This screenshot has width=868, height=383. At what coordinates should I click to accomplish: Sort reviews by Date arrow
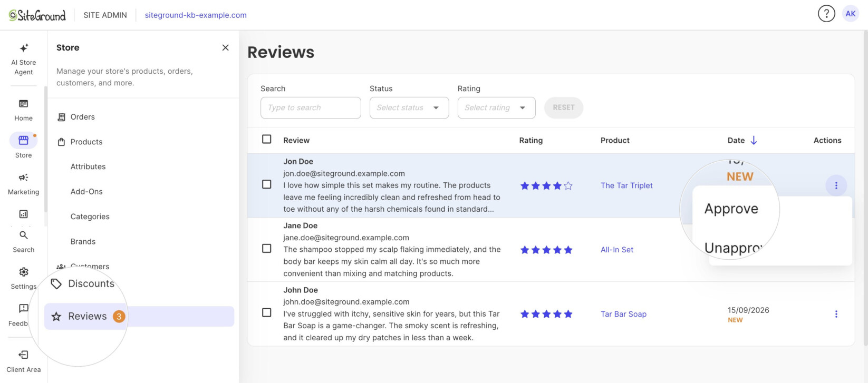click(x=754, y=140)
